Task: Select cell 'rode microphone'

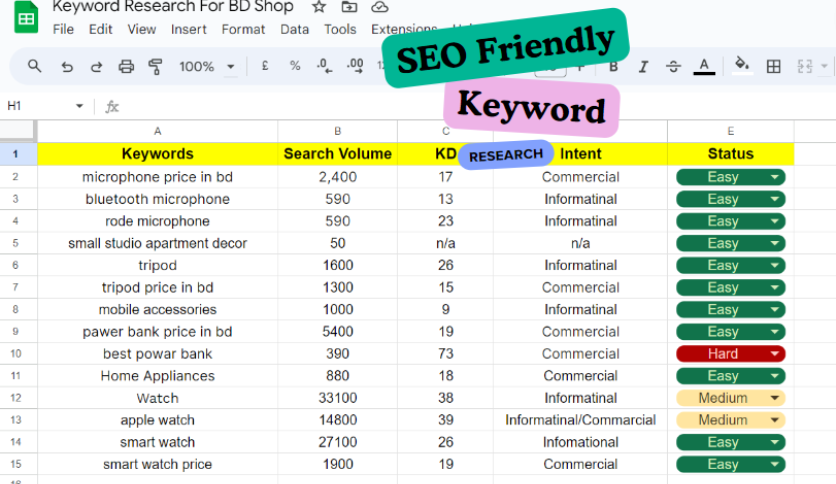Action: [157, 221]
